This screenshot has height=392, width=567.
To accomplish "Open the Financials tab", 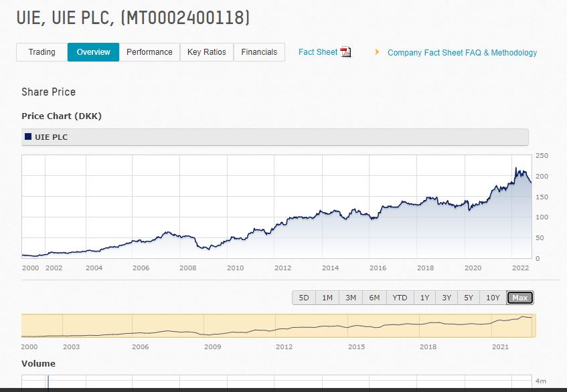I will 259,52.
